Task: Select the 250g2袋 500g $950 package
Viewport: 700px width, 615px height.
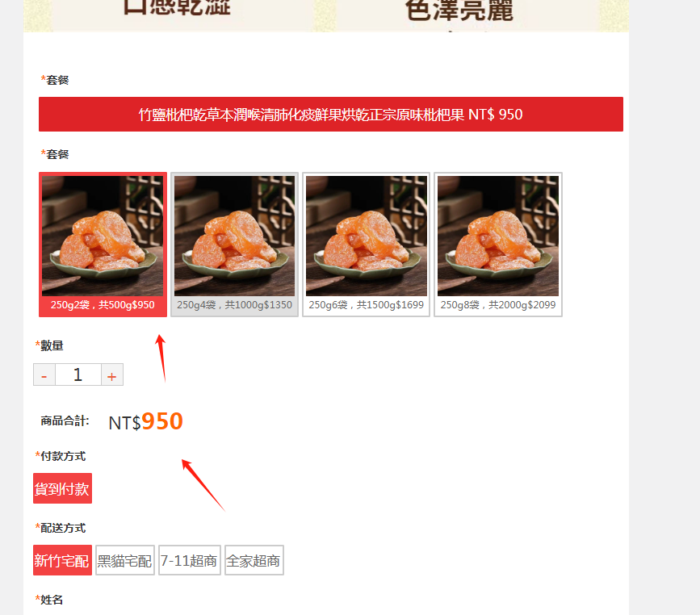Action: (103, 245)
